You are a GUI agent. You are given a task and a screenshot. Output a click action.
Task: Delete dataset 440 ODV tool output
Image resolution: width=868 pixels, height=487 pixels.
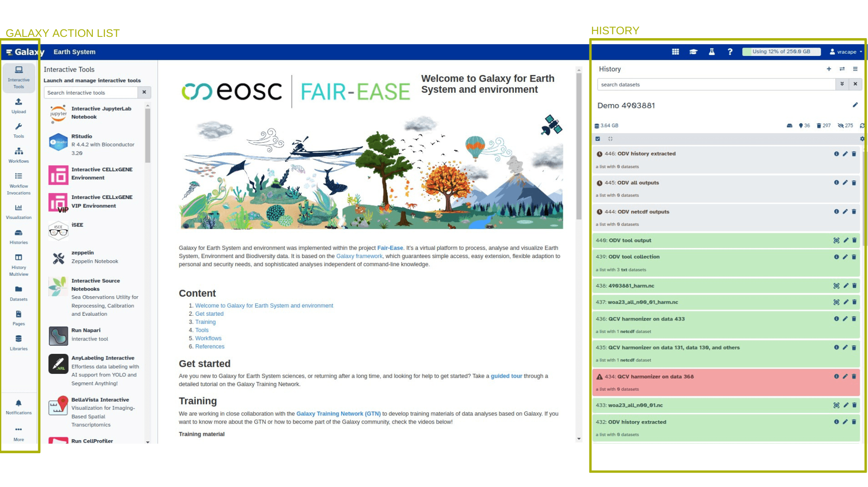[x=854, y=240]
